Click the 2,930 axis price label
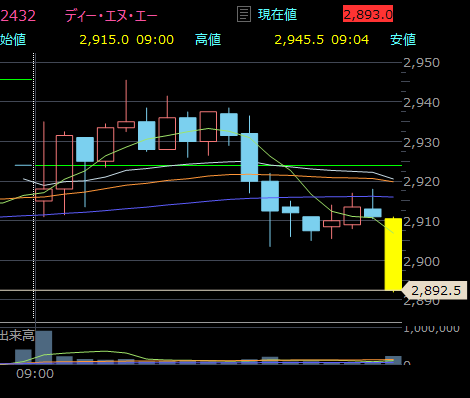Viewport: 470px width, 398px height. (422, 142)
